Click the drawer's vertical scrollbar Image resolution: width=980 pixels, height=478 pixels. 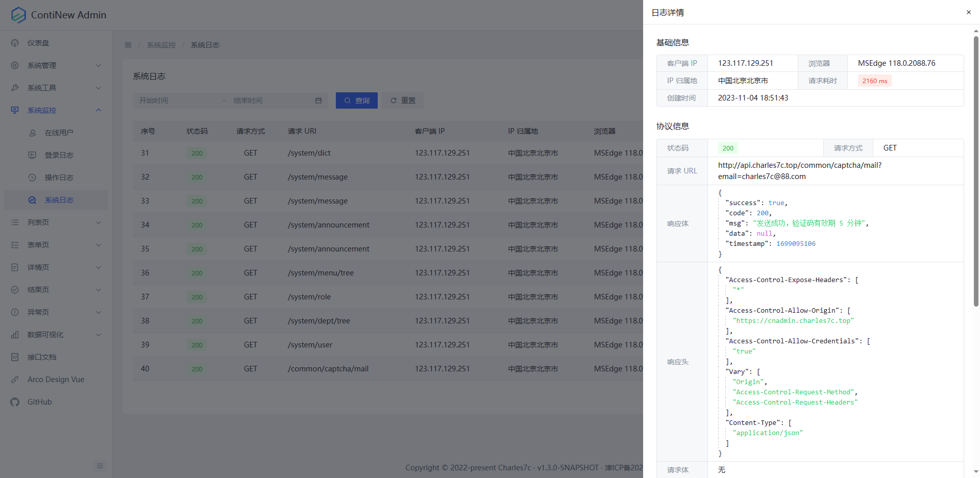976,168
